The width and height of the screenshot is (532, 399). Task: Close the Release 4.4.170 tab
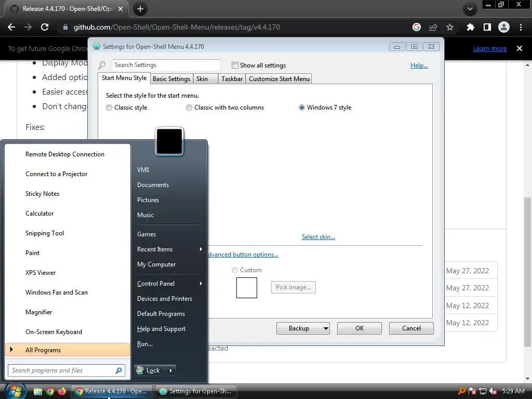point(121,9)
